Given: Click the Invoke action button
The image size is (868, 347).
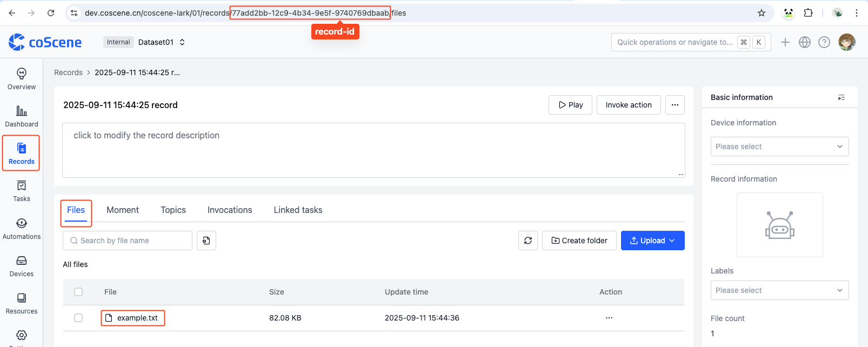Looking at the screenshot, I should [x=629, y=105].
